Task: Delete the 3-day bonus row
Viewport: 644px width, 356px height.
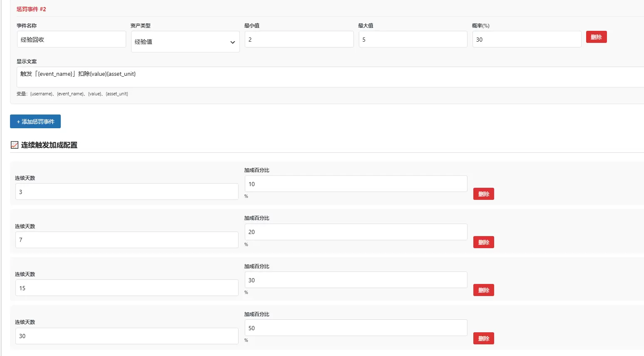Action: [483, 194]
